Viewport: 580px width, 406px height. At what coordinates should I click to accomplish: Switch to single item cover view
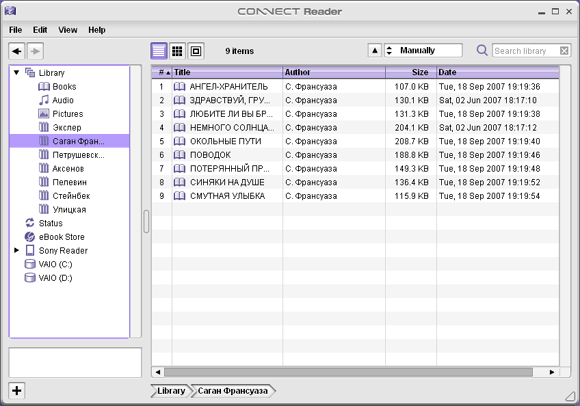(196, 51)
